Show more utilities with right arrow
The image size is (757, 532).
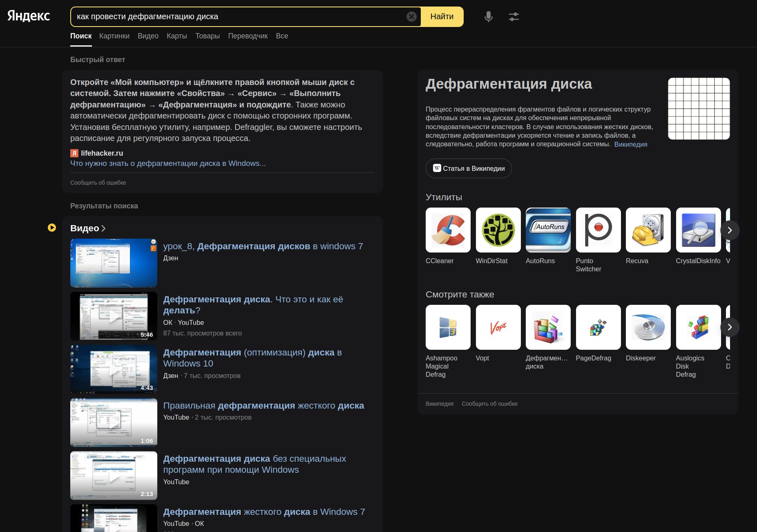coord(730,230)
